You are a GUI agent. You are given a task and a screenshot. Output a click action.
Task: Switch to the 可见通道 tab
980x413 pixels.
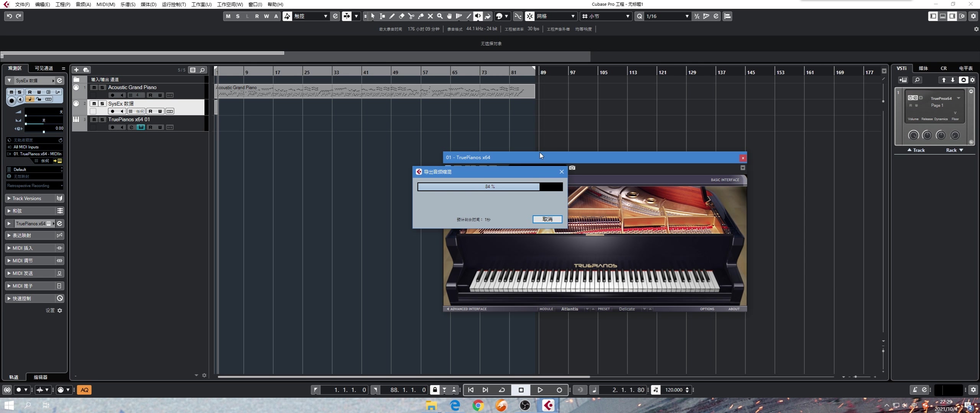click(x=44, y=68)
